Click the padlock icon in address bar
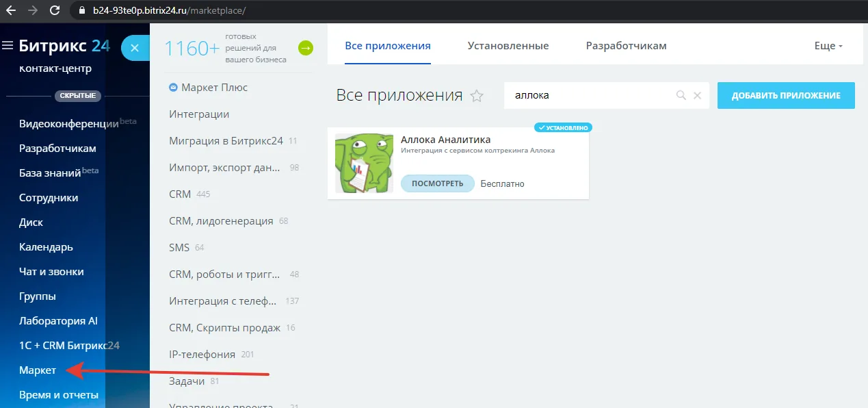This screenshot has width=868, height=408. [83, 11]
